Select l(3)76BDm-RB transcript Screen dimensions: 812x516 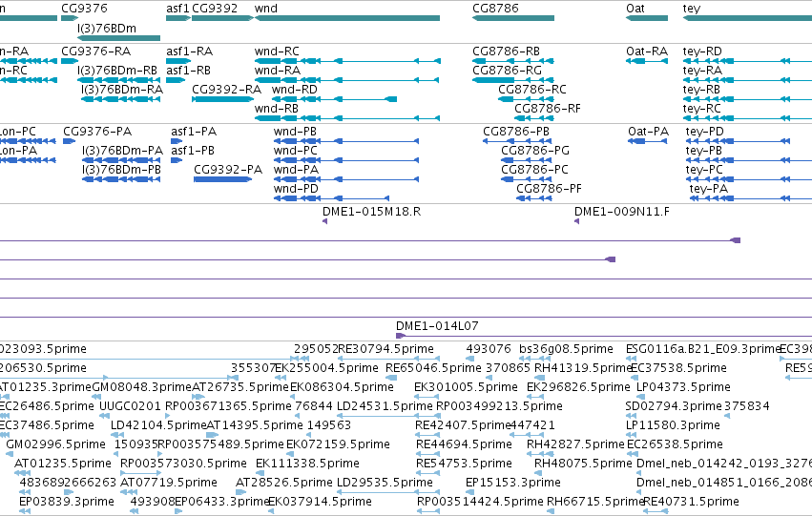[118, 80]
